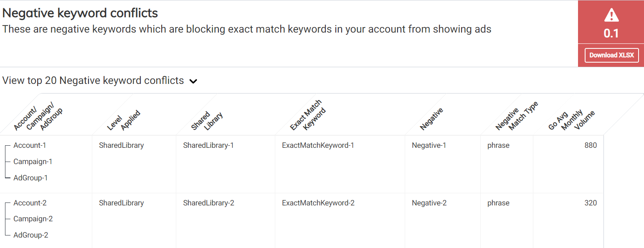Image resolution: width=644 pixels, height=248 pixels.
Task: Select the Account-2 tree node
Action: tap(30, 203)
